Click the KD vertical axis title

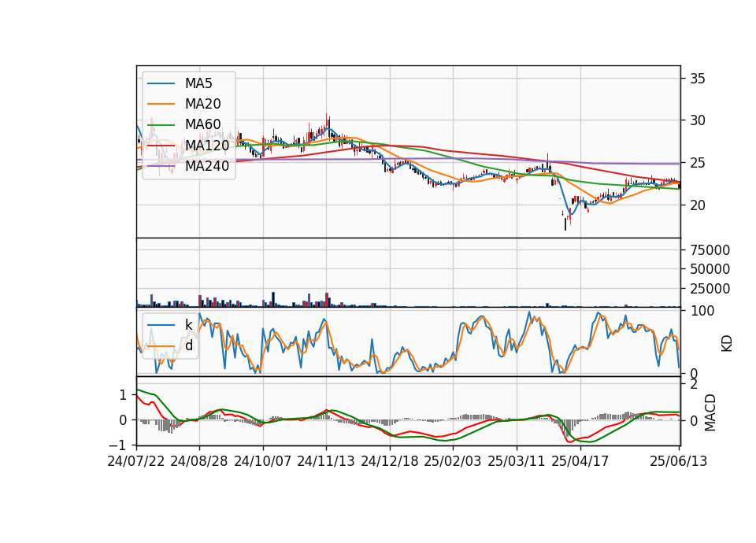click(727, 344)
